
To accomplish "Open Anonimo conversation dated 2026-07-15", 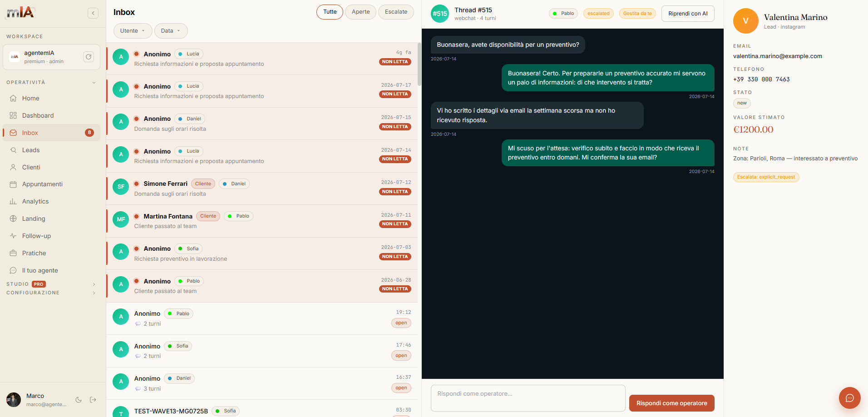I will tap(262, 124).
